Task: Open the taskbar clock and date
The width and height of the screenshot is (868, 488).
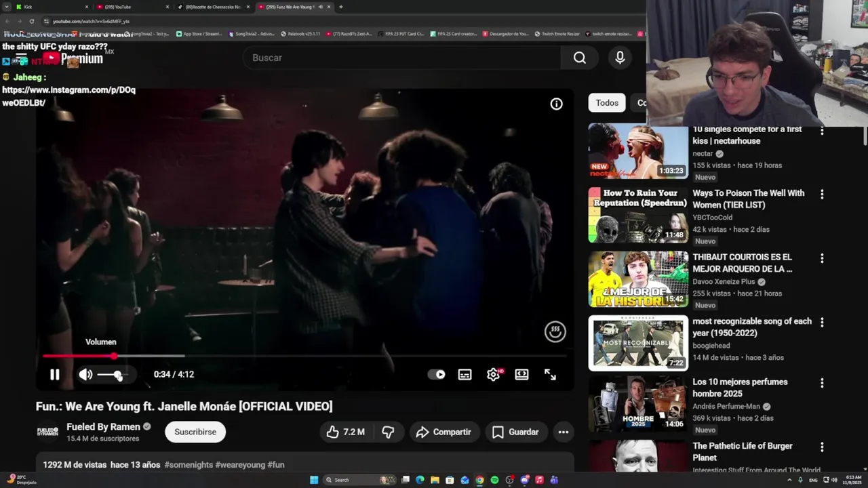Action: click(852, 480)
